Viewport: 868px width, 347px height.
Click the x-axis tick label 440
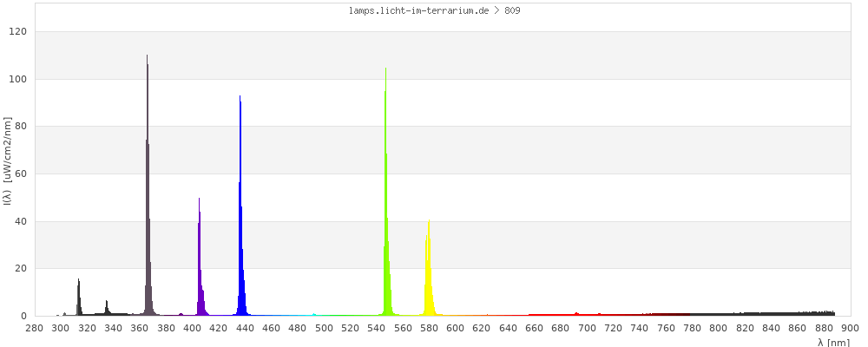click(245, 328)
